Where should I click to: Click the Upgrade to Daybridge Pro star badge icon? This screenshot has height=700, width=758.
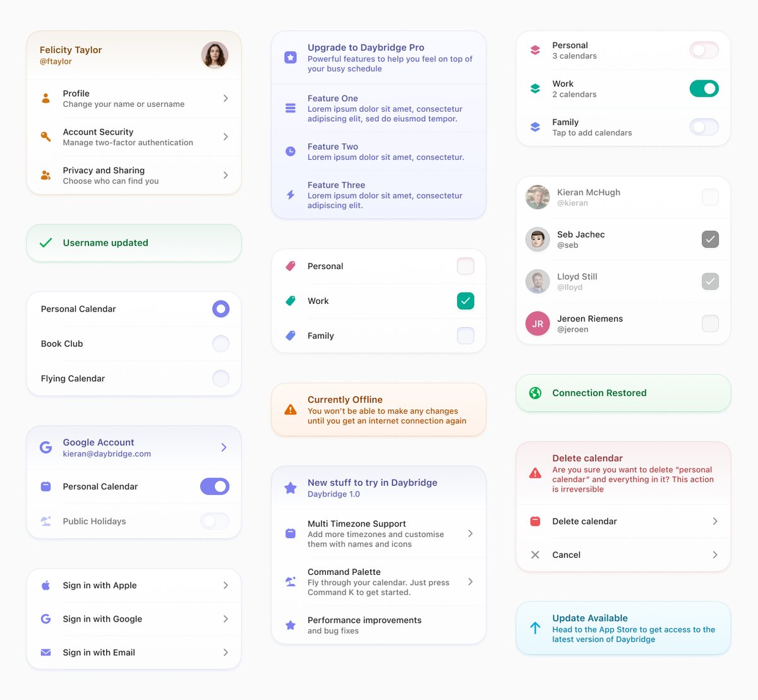point(291,57)
